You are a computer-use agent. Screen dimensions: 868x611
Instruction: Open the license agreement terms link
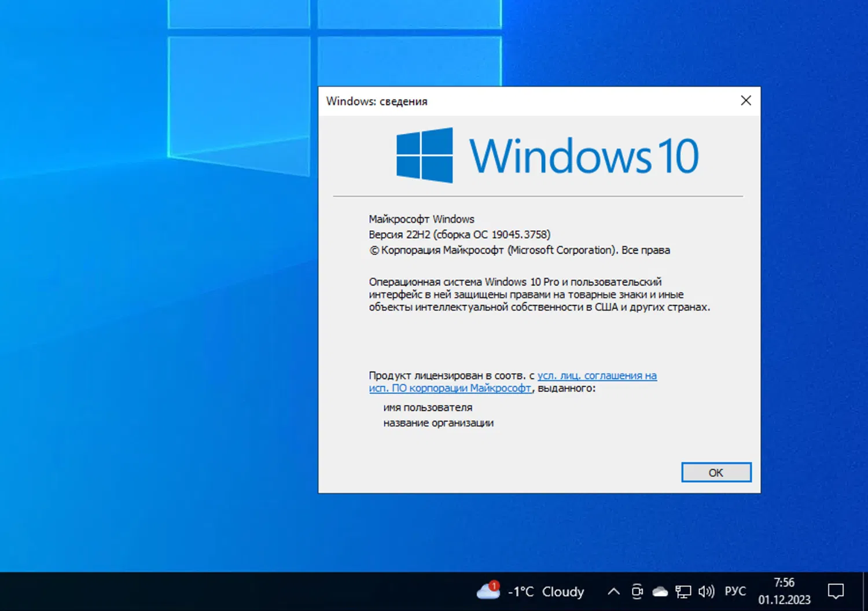click(x=597, y=376)
